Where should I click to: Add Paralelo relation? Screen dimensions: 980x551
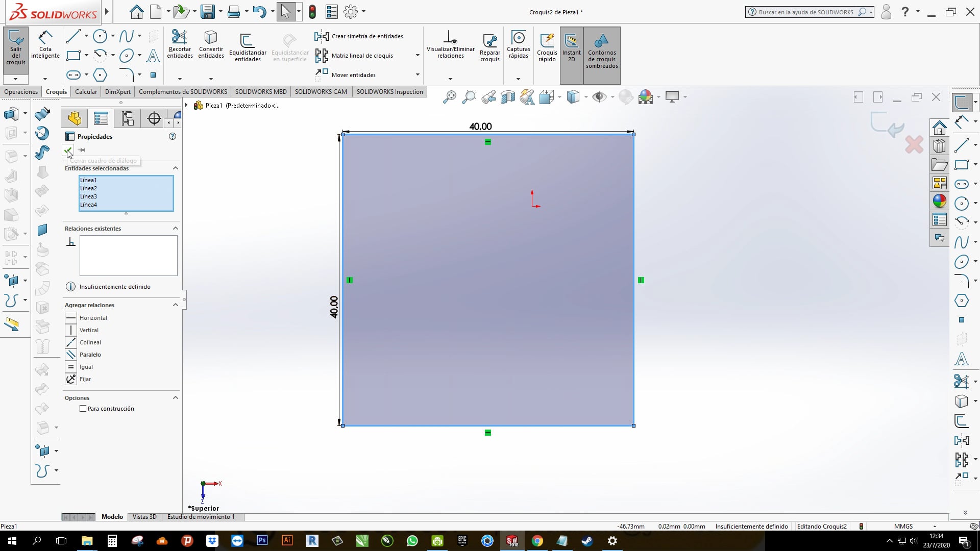pos(84,355)
